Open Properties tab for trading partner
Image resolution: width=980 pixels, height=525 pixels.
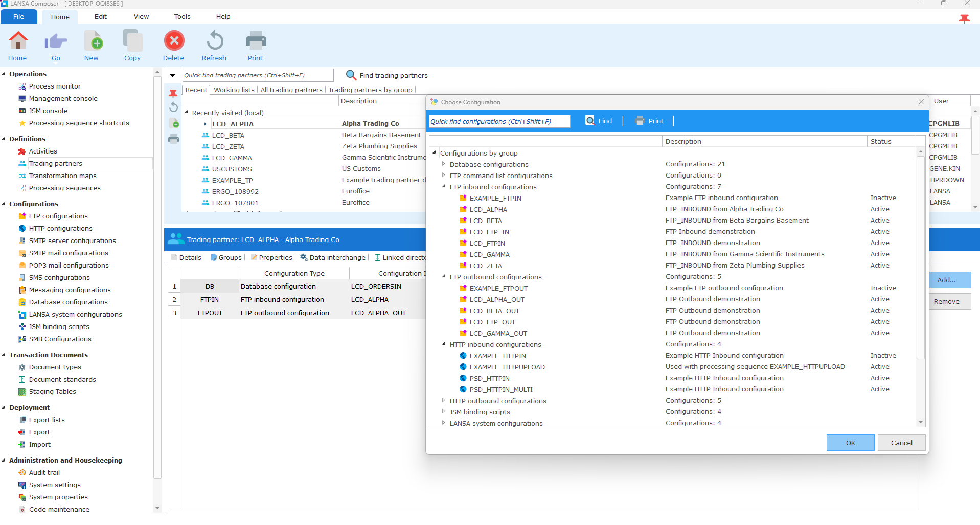click(271, 258)
